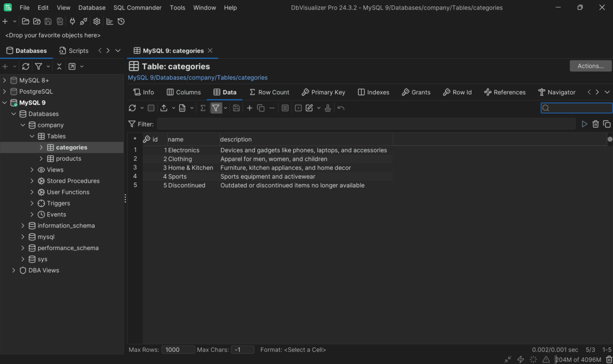The height and width of the screenshot is (364, 613).
Task: Collapse the company database node
Action: point(23,125)
